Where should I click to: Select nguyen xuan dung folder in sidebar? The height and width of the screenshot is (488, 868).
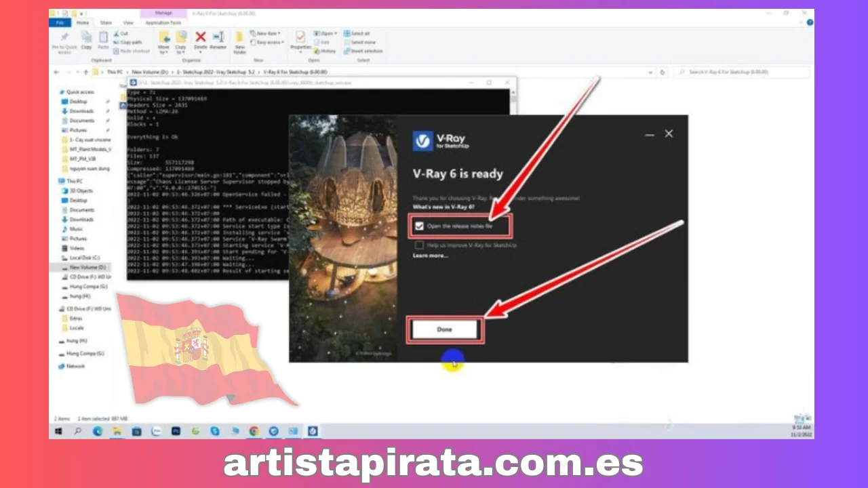pyautogui.click(x=89, y=168)
